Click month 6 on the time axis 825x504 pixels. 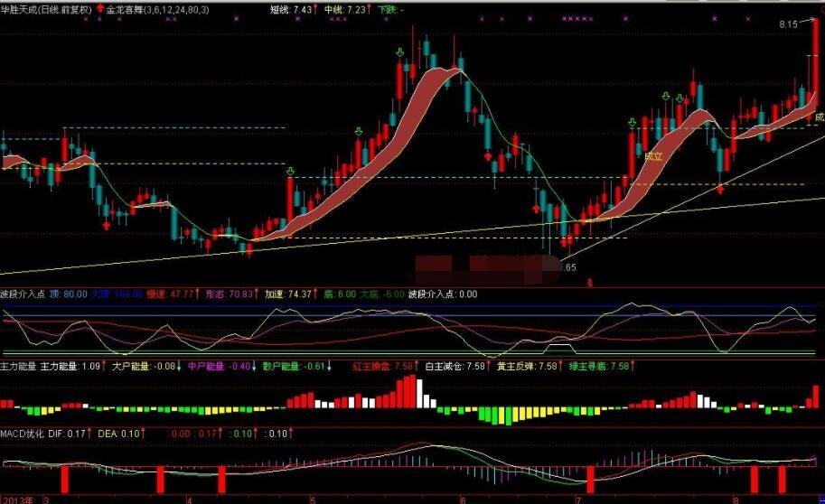click(462, 499)
